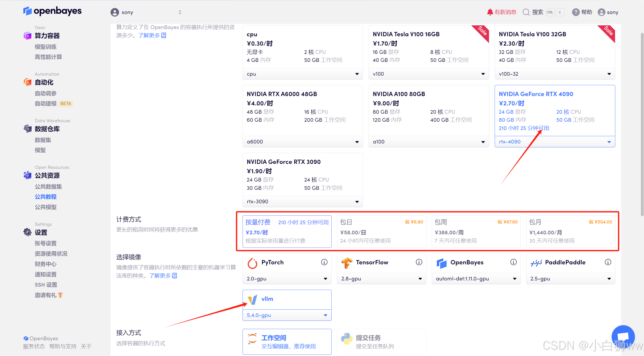This screenshot has height=356, width=644.
Task: Open search via magnifier icon
Action: (x=526, y=12)
